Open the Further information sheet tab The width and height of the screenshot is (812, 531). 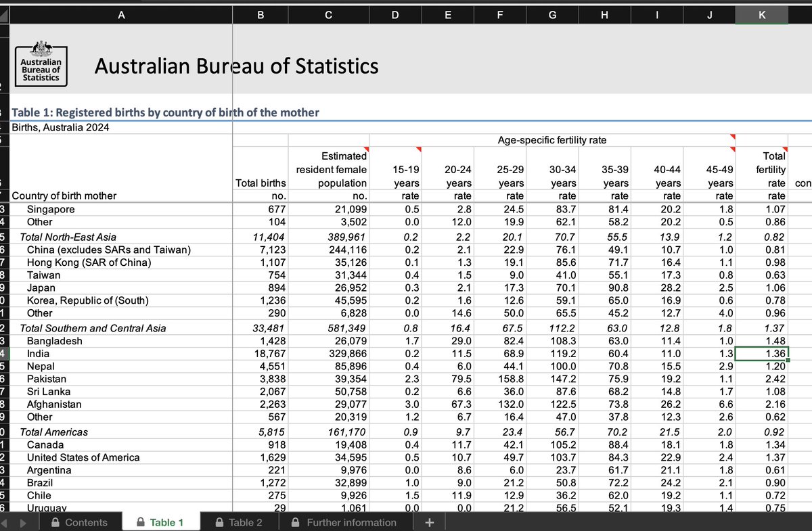[x=344, y=522]
